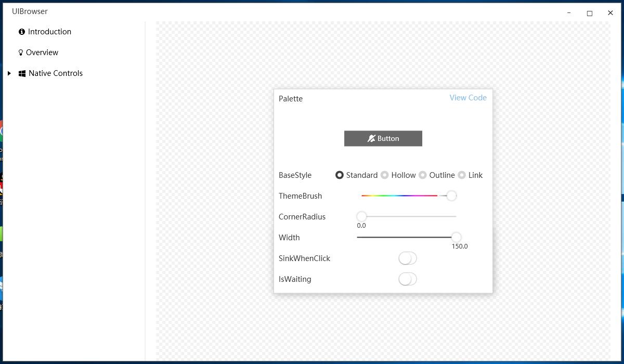The height and width of the screenshot is (364, 624).
Task: Click the CornerRadius label
Action: pos(302,217)
